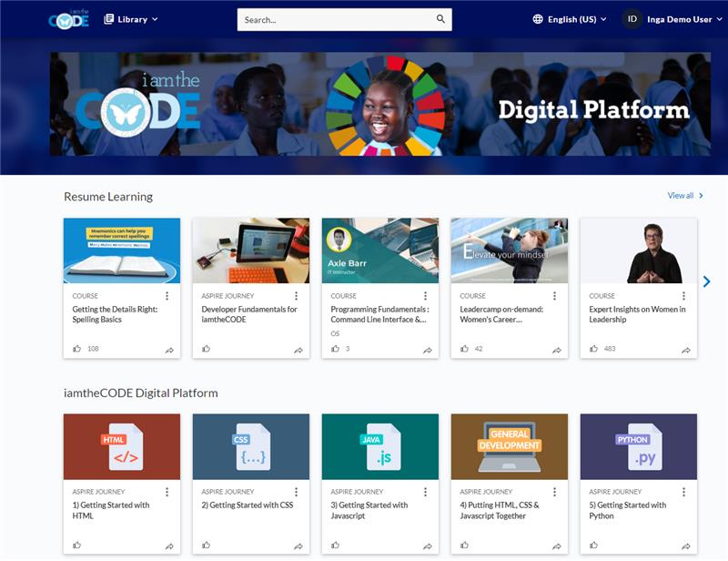Screen dimensions: 728x561
Task: Open options menu for Spelling Basics course
Action: pyautogui.click(x=167, y=296)
